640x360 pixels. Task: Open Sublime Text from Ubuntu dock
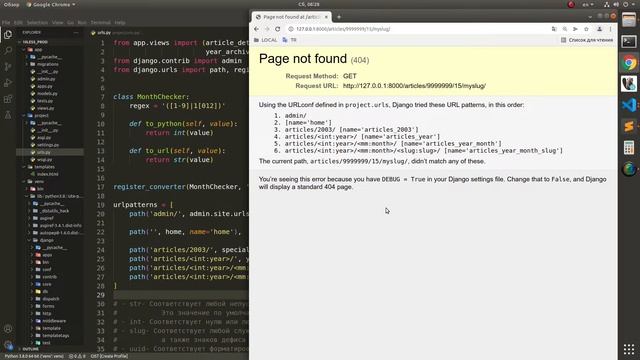629,126
